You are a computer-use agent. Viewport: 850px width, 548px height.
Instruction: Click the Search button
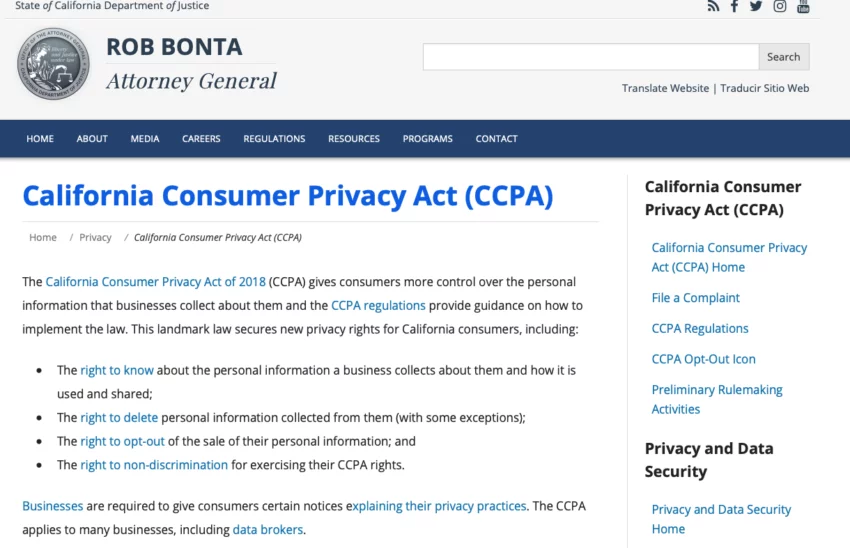coord(784,57)
